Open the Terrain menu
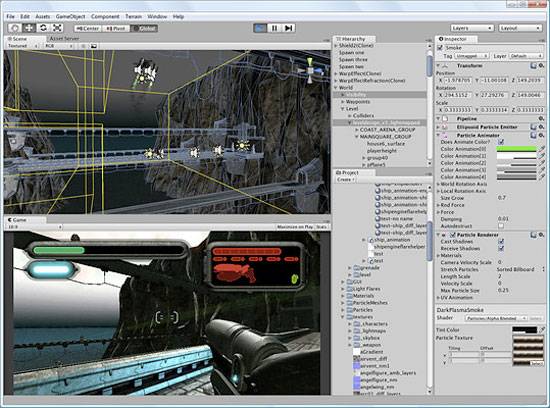550x408 pixels. (133, 16)
